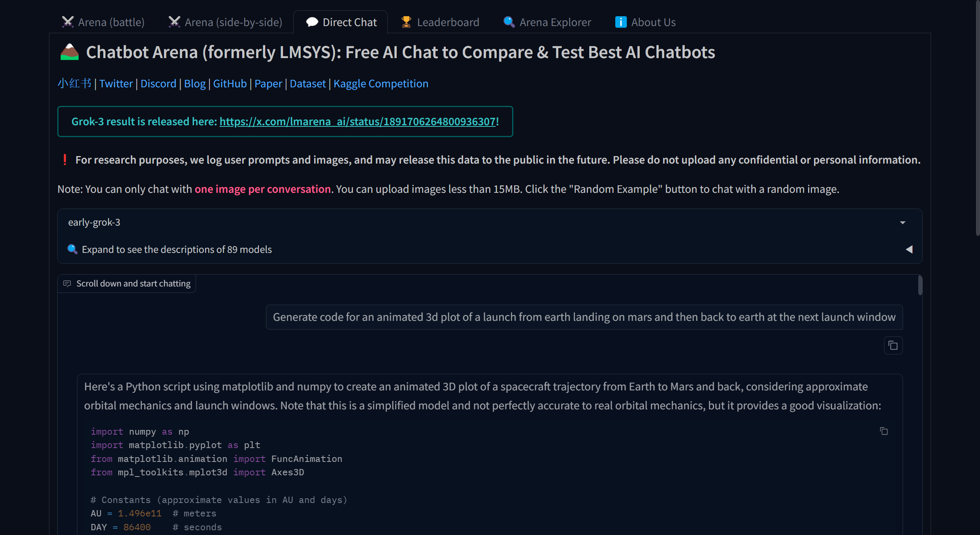Click the 'one image per conversation' text
The height and width of the screenshot is (535, 980).
click(x=262, y=189)
